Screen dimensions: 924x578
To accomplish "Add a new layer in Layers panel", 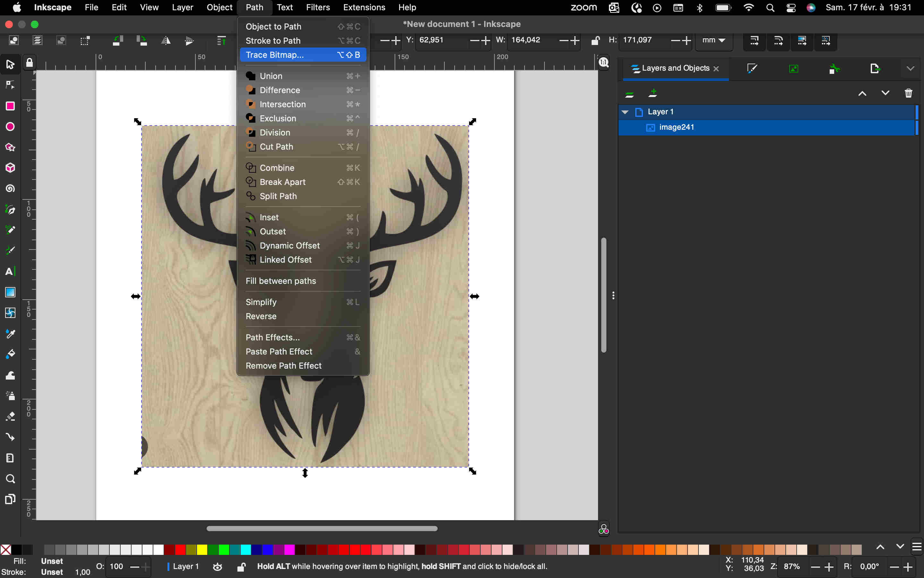I will click(x=653, y=93).
